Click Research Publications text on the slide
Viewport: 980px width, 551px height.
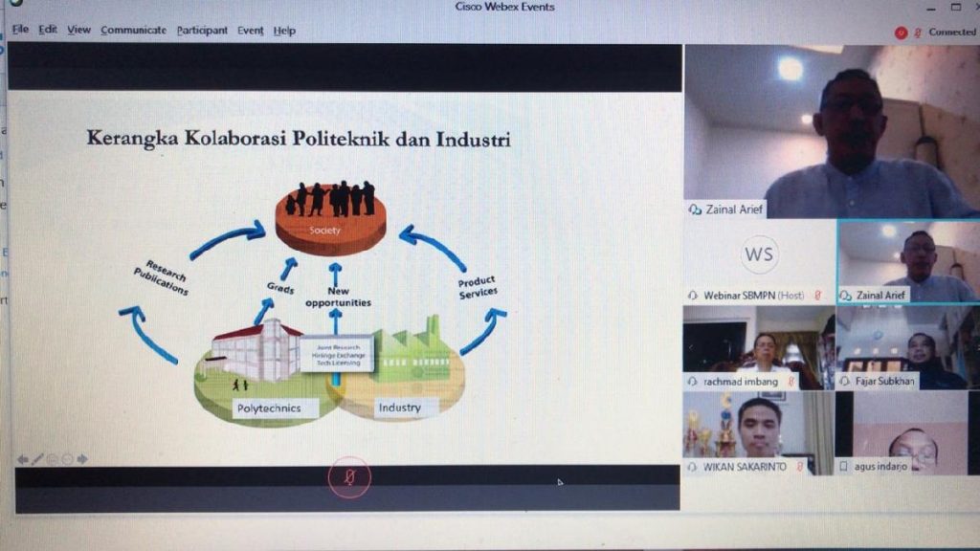tap(163, 276)
